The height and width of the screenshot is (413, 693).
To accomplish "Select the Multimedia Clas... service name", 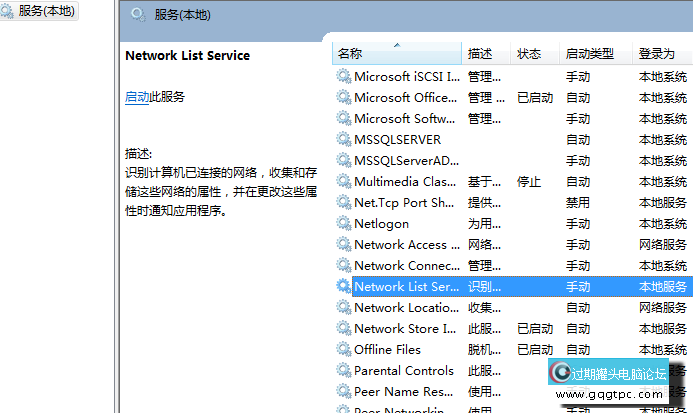I will point(405,181).
